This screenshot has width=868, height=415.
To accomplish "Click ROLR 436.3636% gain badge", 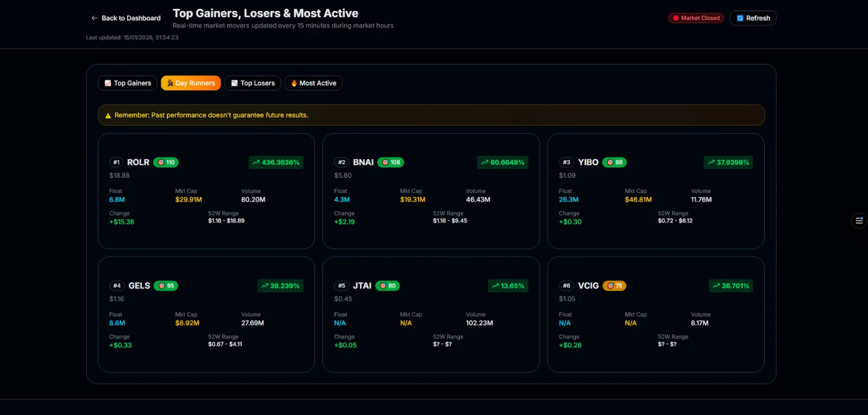I will 276,162.
